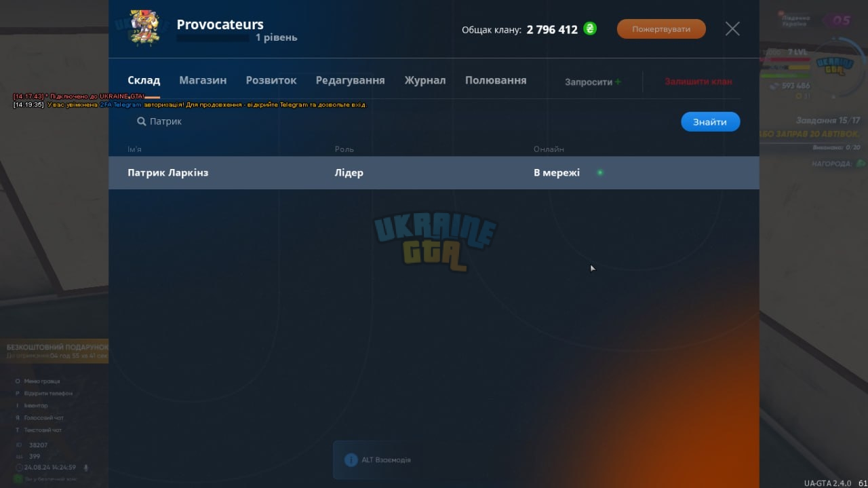The height and width of the screenshot is (488, 868).
Task: Click the info icon beside ALT Взаємодія
Action: click(351, 460)
